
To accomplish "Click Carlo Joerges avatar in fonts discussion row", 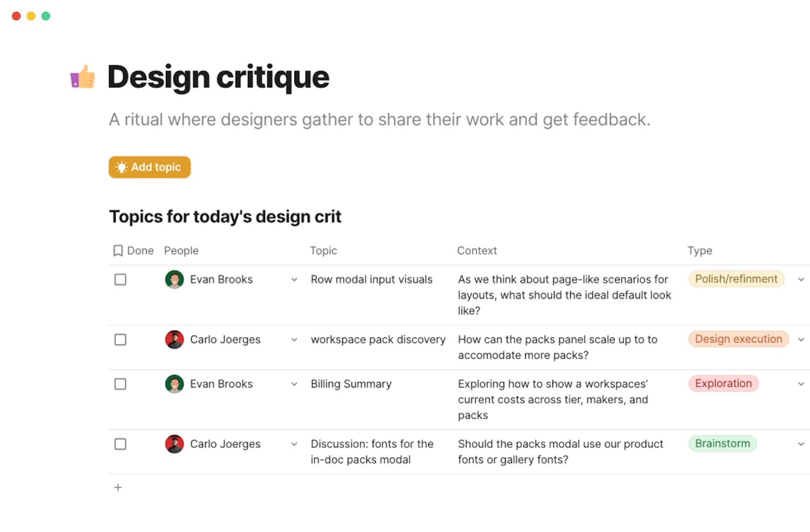I will tap(174, 444).
